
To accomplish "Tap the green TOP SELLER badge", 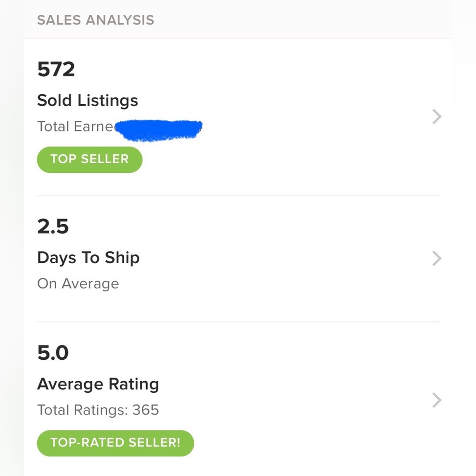I will [89, 159].
